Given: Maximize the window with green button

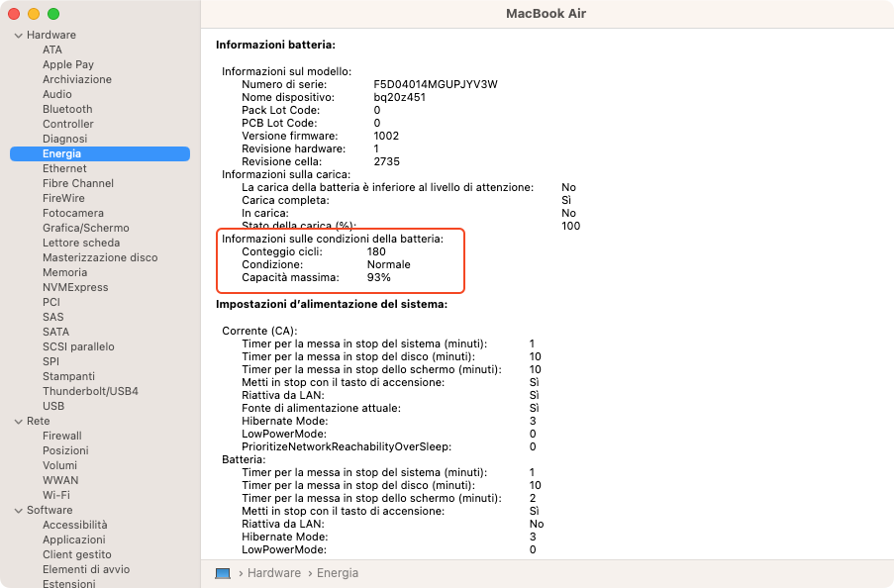Looking at the screenshot, I should coord(53,14).
